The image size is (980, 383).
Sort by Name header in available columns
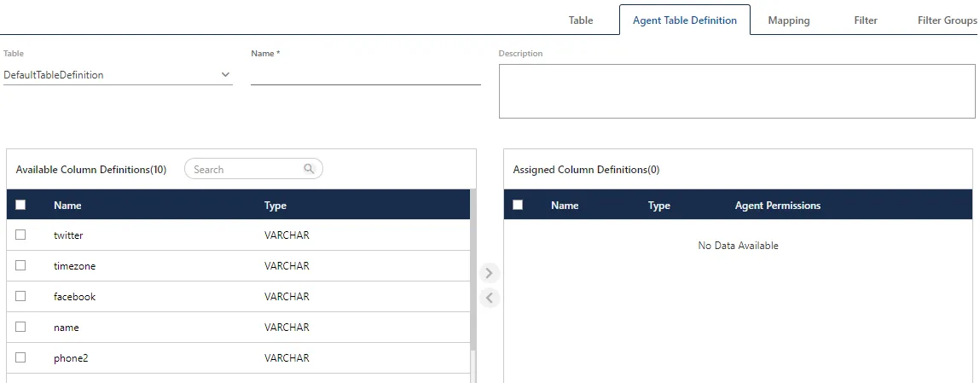click(x=67, y=205)
